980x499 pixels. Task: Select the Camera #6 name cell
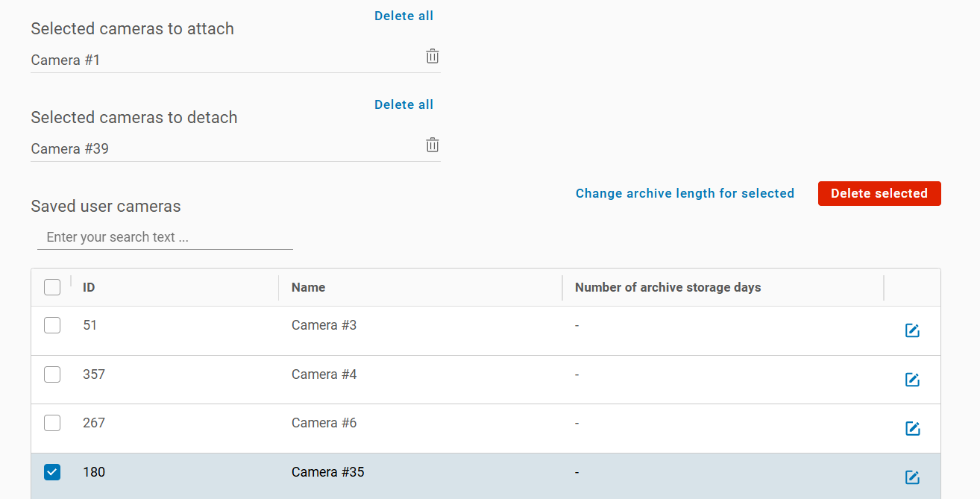click(x=324, y=423)
